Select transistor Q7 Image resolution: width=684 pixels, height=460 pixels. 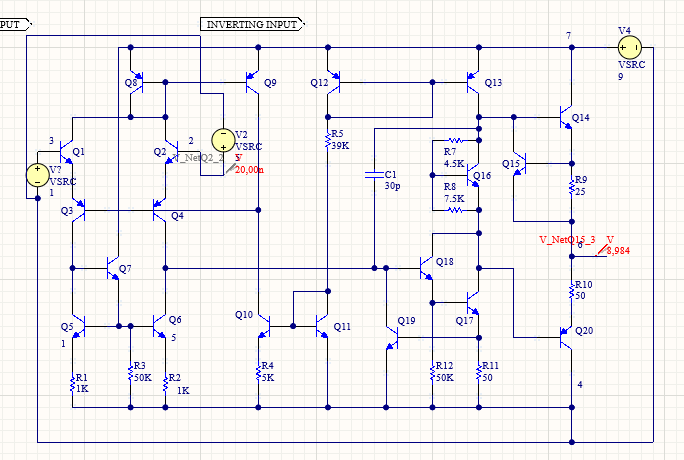click(x=113, y=268)
